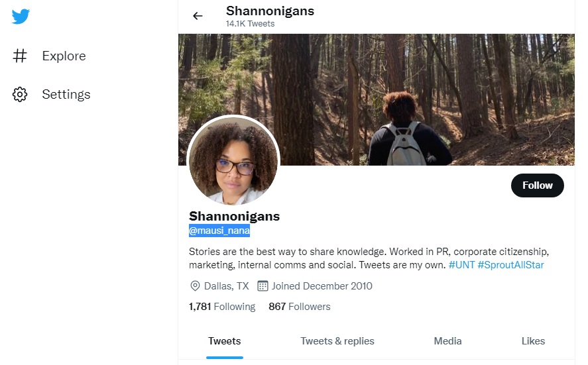Screen dimensions: 588x365
Task: Click the Explore hashtag icon
Action: [20, 56]
